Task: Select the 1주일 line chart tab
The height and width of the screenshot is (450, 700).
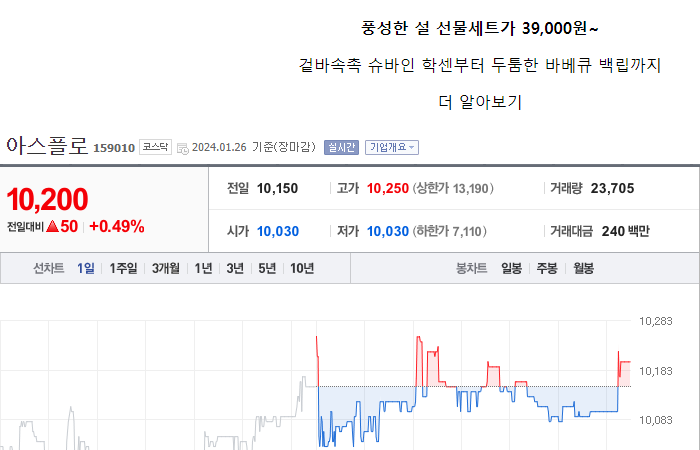Action: pos(123,268)
